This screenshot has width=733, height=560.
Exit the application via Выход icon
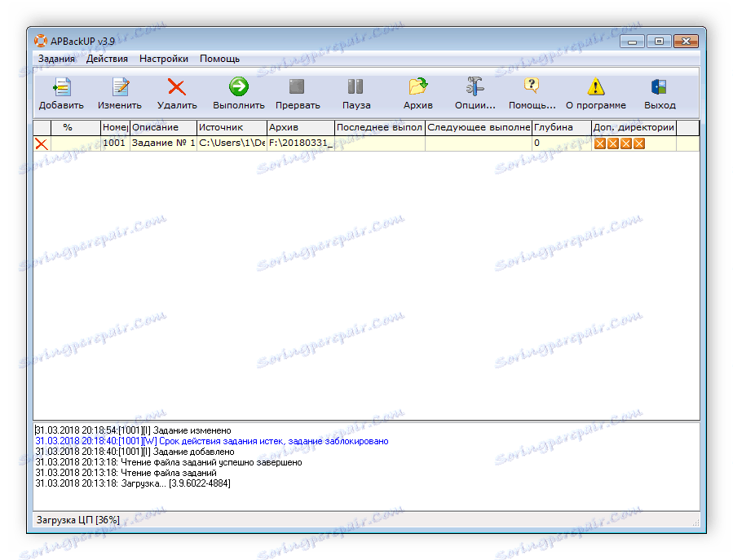click(x=660, y=92)
